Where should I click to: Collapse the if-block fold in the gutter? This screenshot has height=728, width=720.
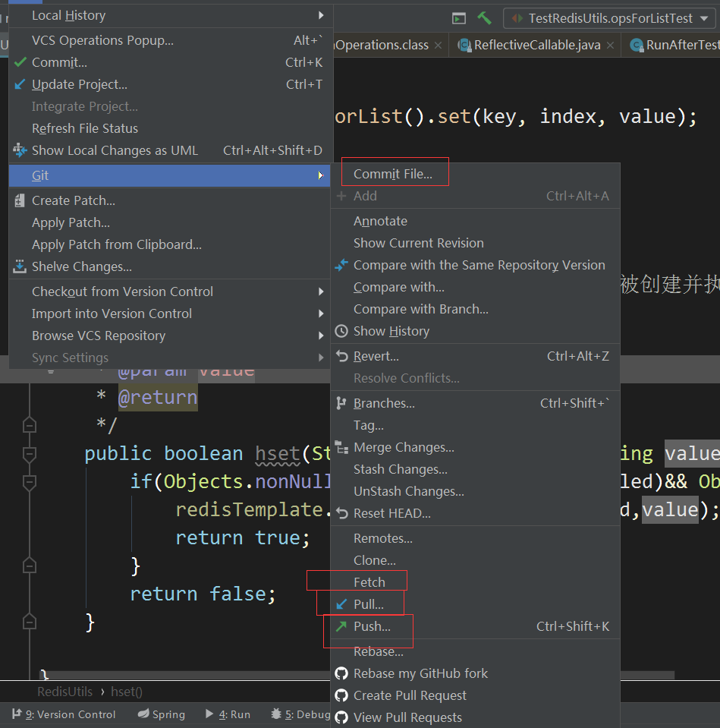click(30, 482)
